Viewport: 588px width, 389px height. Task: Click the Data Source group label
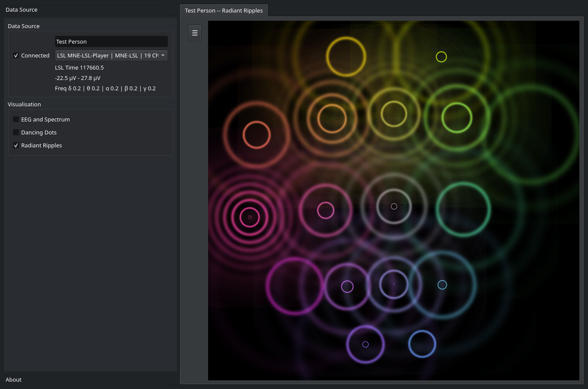(x=23, y=26)
